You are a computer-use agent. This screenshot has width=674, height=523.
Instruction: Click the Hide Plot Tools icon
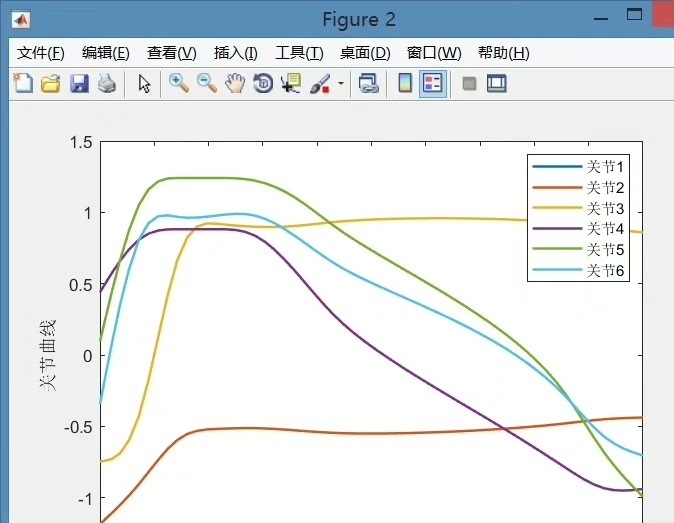coord(469,83)
